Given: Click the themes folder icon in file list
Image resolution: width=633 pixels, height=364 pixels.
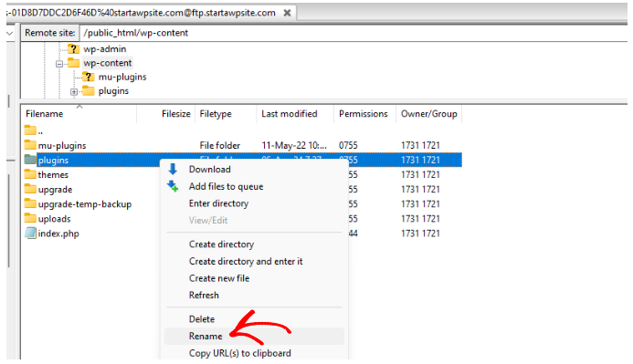Looking at the screenshot, I should pyautogui.click(x=30, y=174).
